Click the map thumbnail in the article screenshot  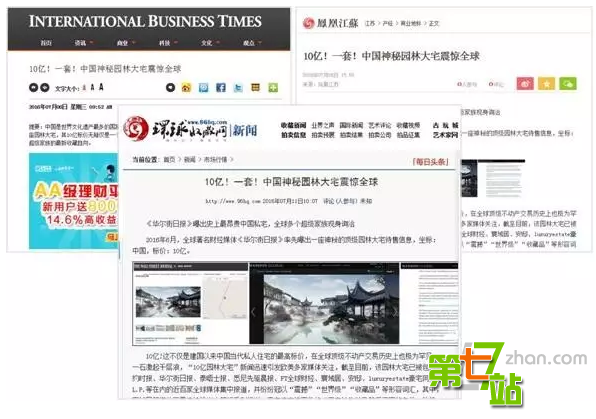[224, 298]
